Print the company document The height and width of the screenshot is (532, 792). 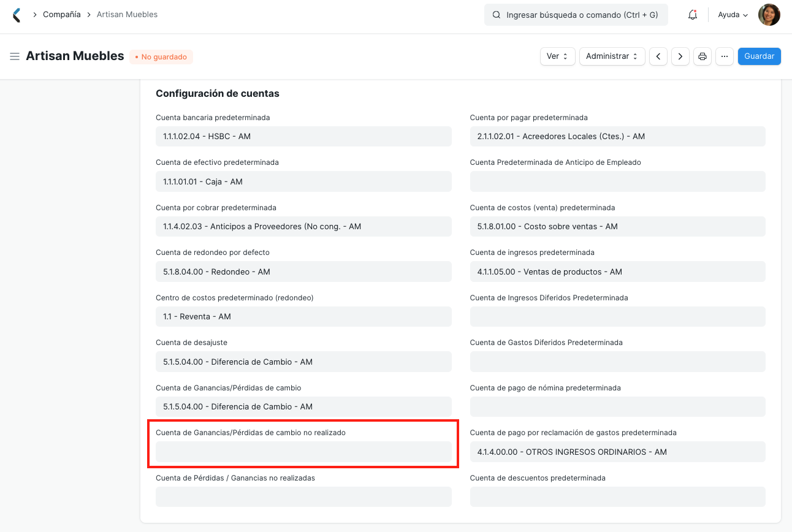coord(703,56)
